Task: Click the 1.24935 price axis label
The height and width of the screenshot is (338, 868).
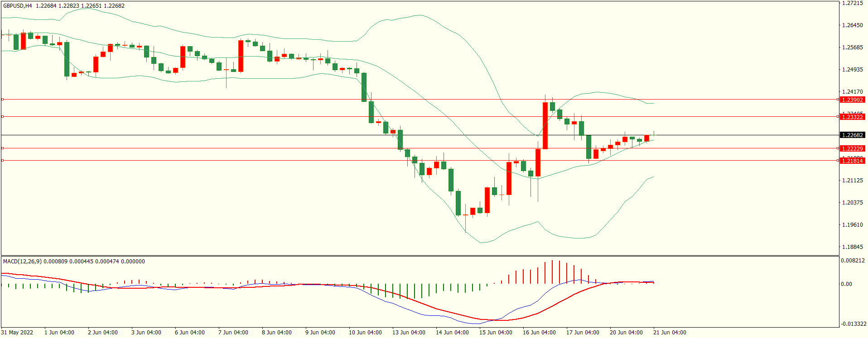Action: [852, 70]
